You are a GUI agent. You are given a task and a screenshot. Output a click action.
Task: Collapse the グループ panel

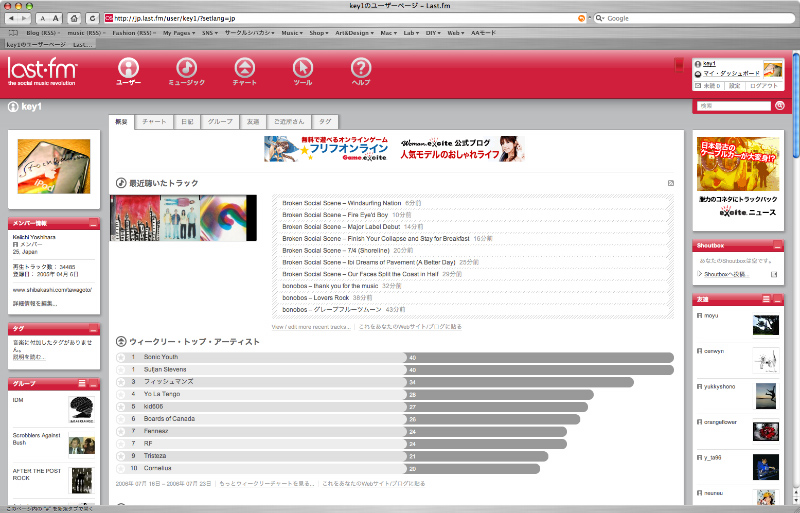click(x=93, y=383)
